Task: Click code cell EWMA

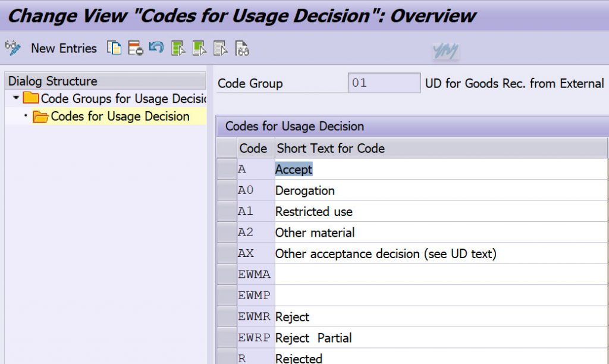Action: (256, 274)
